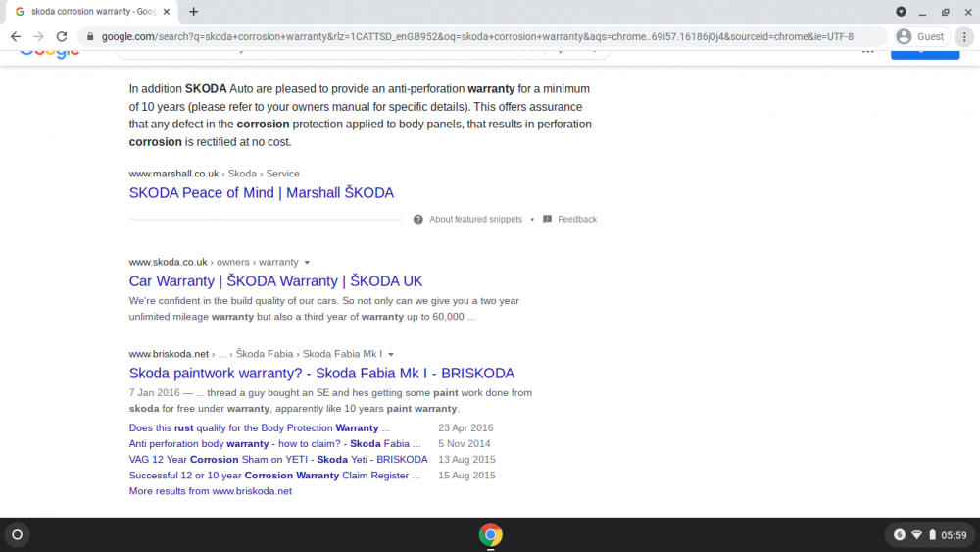Screen dimensions: 980x552
Task: Open the Guest profile menu
Action: 921,37
